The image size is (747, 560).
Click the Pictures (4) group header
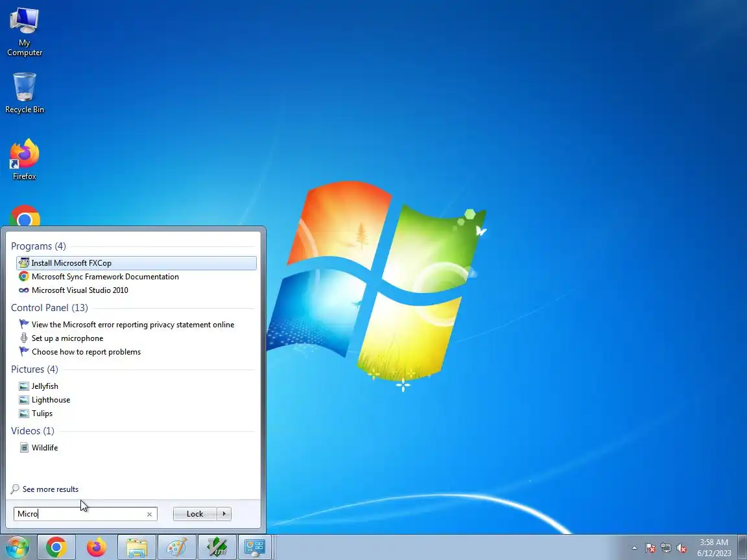[x=35, y=369]
